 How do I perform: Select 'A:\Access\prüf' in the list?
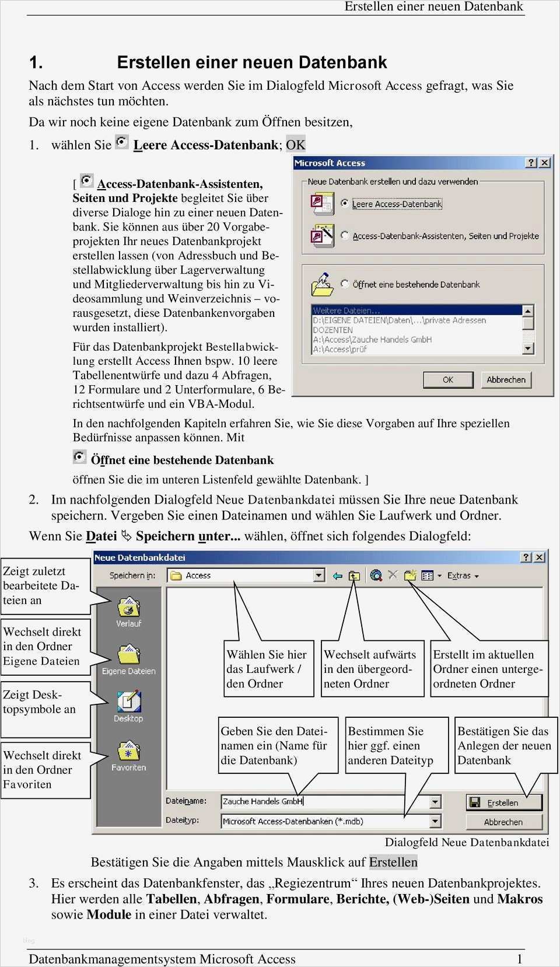(x=416, y=348)
